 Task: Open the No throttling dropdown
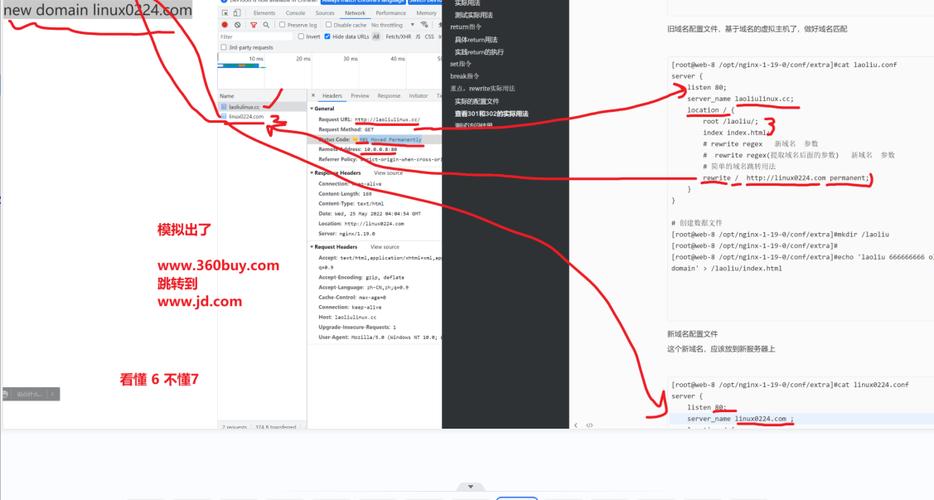coord(393,25)
